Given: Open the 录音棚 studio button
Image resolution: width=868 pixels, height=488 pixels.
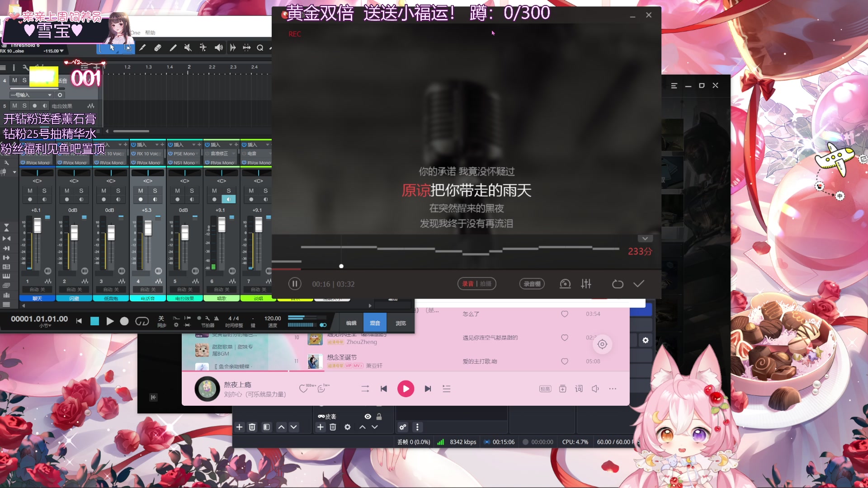Looking at the screenshot, I should coord(532,284).
